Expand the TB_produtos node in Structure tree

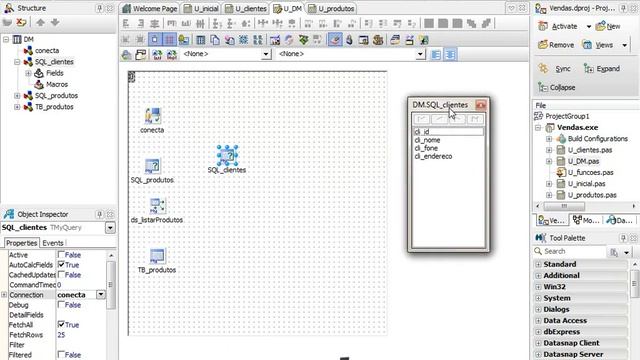click(x=17, y=107)
